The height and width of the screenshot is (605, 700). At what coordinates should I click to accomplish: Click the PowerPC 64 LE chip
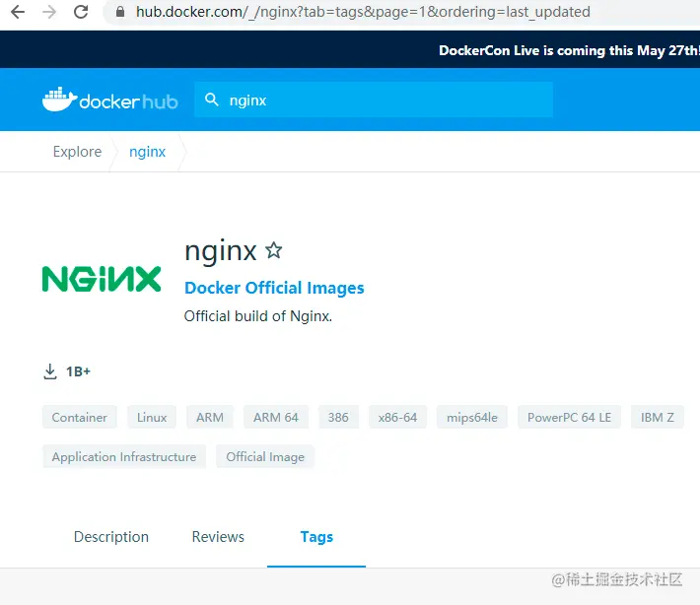(569, 417)
